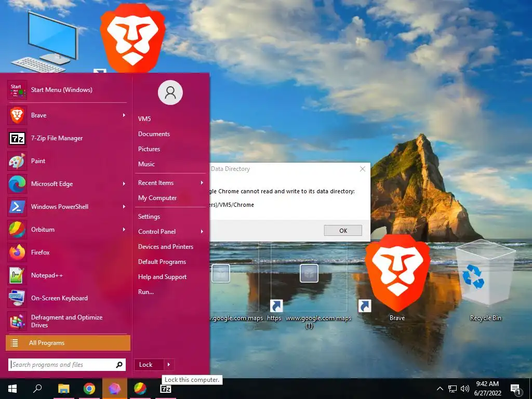Open Microsoft Edge icon in start menu

[17, 184]
